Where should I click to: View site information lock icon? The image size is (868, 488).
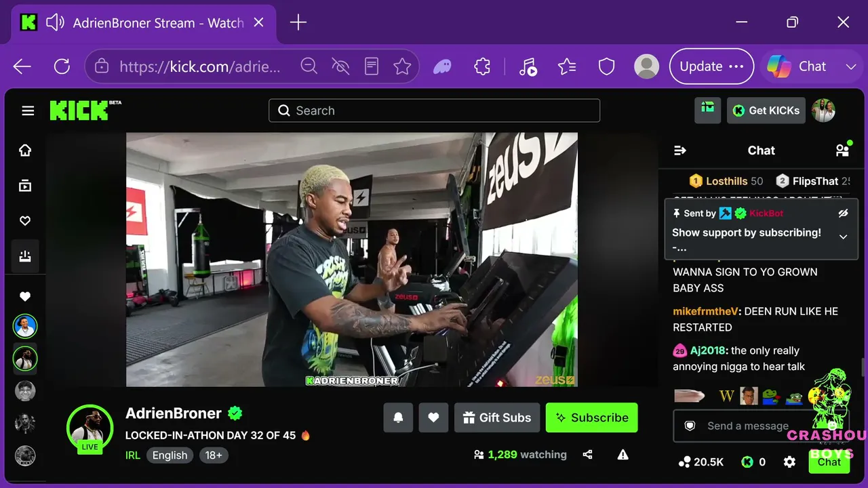pyautogui.click(x=102, y=66)
